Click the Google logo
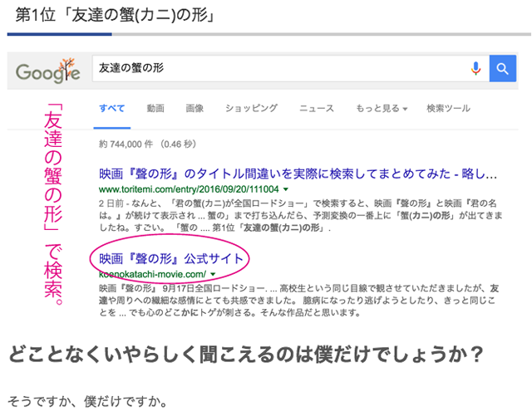Viewport: 532px width, 416px height. 48,71
